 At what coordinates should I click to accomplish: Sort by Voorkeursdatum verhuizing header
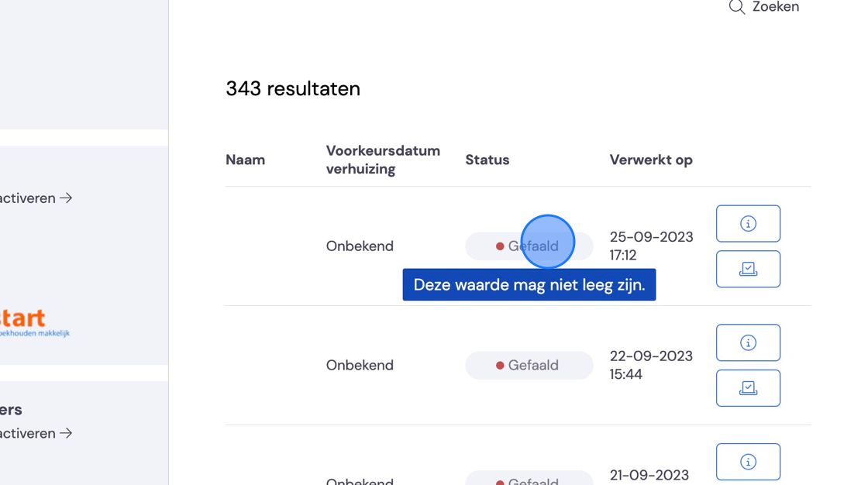click(383, 160)
